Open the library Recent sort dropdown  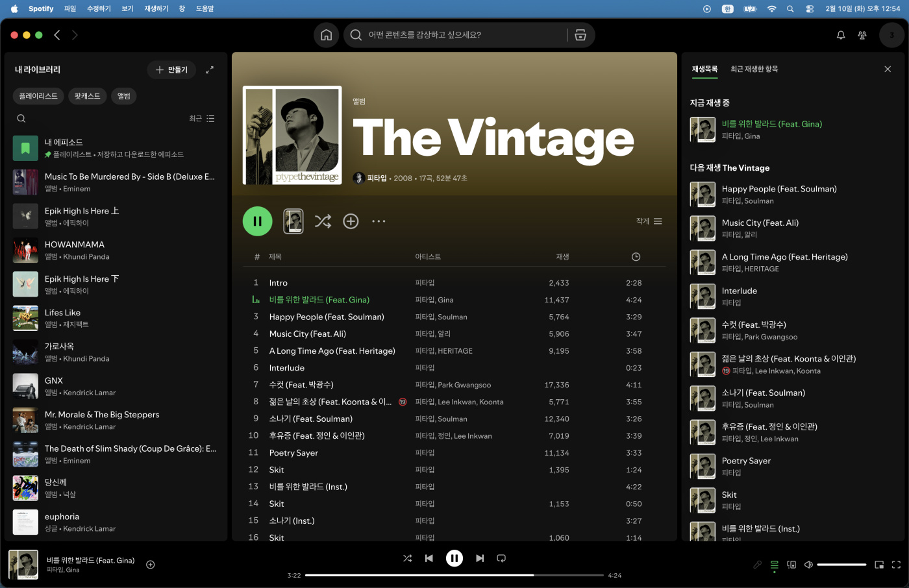point(201,119)
